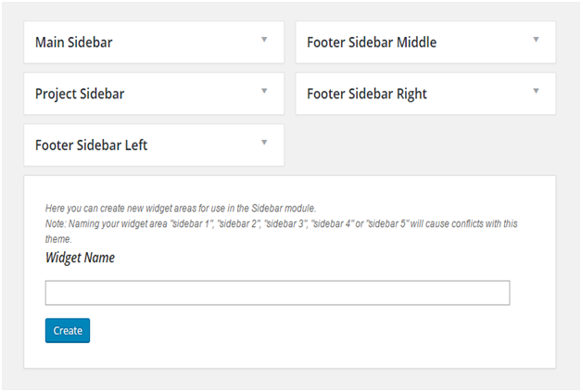Open Footer Sidebar Middle via its triangle
Image resolution: width=582 pixels, height=392 pixels.
pos(536,40)
